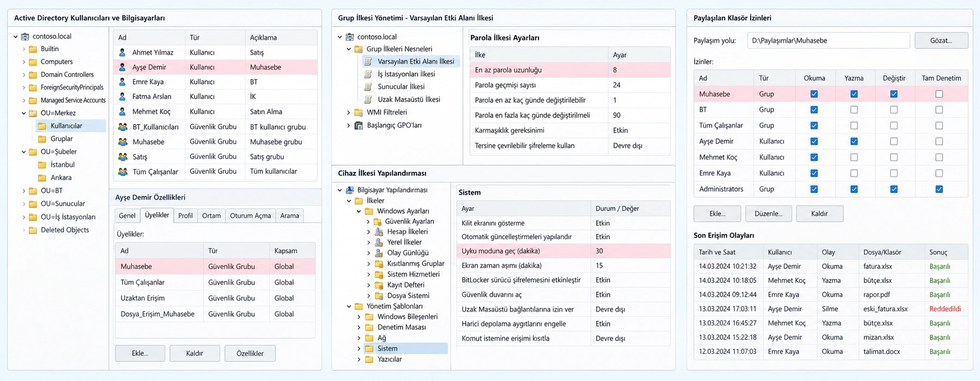Click the Gözat... button
This screenshot has width=980, height=381.
941,40
